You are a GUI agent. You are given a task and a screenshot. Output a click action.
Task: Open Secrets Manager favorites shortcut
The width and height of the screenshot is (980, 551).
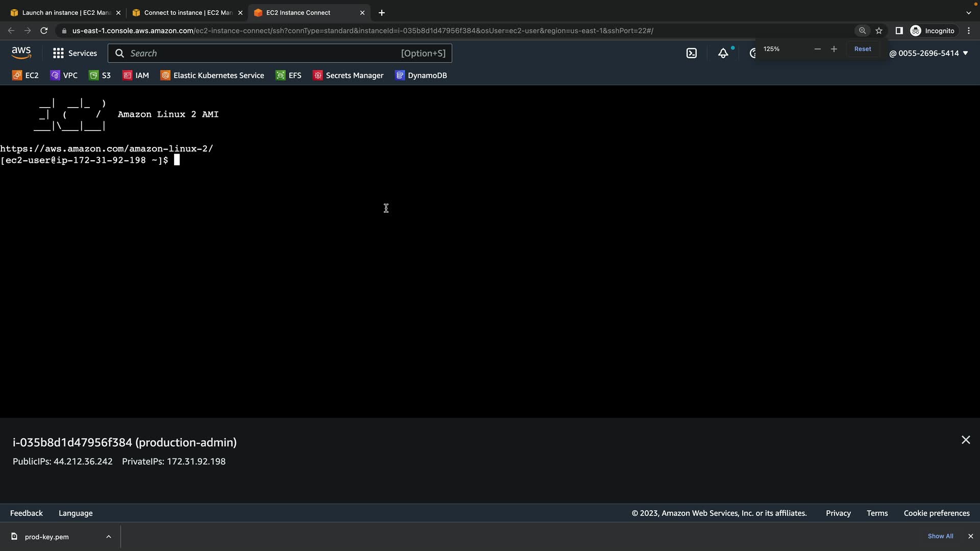point(348,76)
